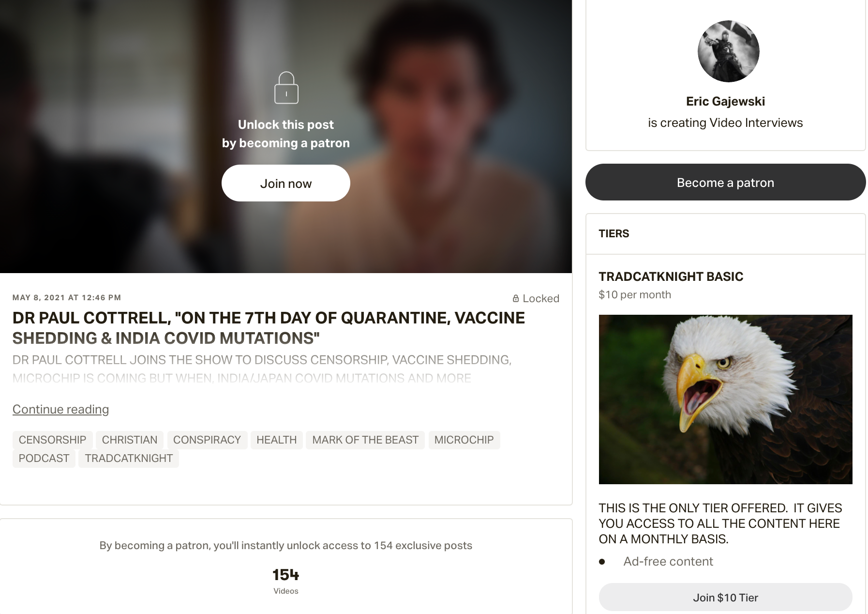The height and width of the screenshot is (614, 868).
Task: Select the CENSORSHIP tag
Action: [x=52, y=440]
